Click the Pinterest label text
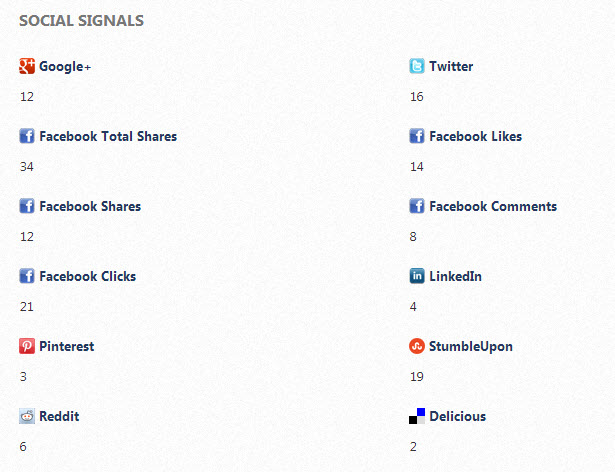 pyautogui.click(x=67, y=347)
